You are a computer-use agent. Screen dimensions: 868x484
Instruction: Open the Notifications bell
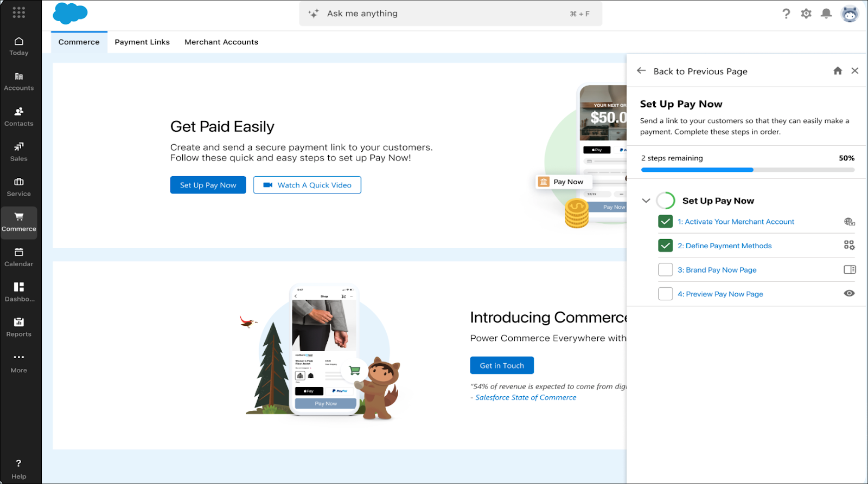click(826, 14)
